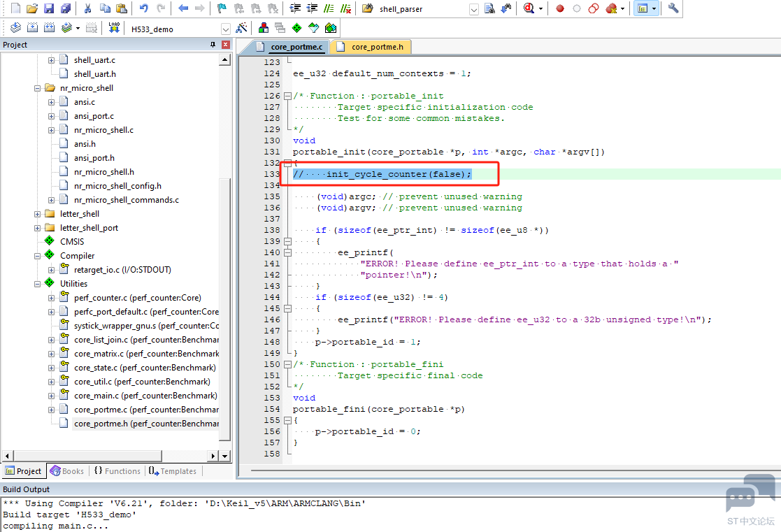Open Manage Project Items colored blocks icon
Viewport: 781px width, 532px height.
point(264,28)
